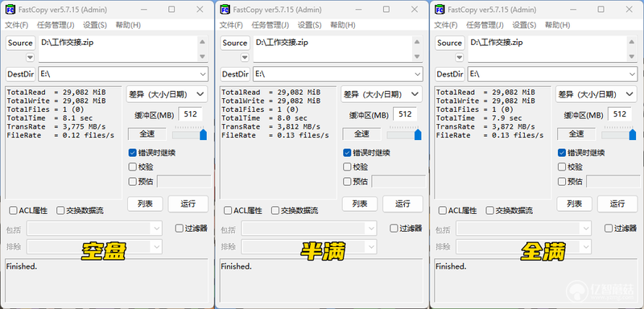Click speed slider handle in middle window
Screen dimensions: 644x309
coord(418,134)
